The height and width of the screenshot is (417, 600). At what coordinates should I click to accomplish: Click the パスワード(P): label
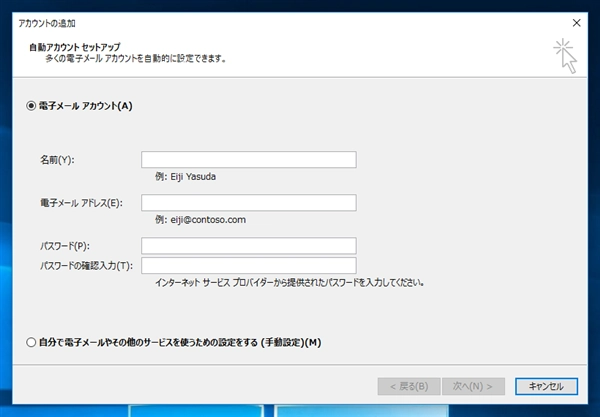(65, 246)
